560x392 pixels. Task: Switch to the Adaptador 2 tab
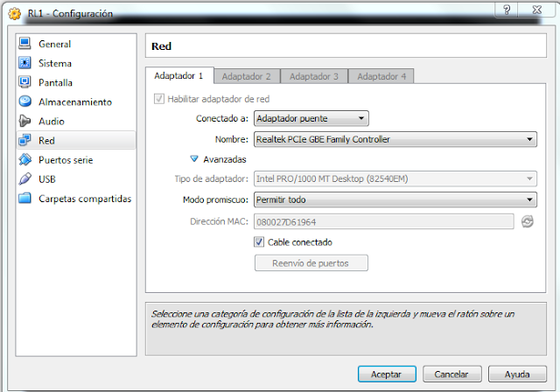[247, 76]
